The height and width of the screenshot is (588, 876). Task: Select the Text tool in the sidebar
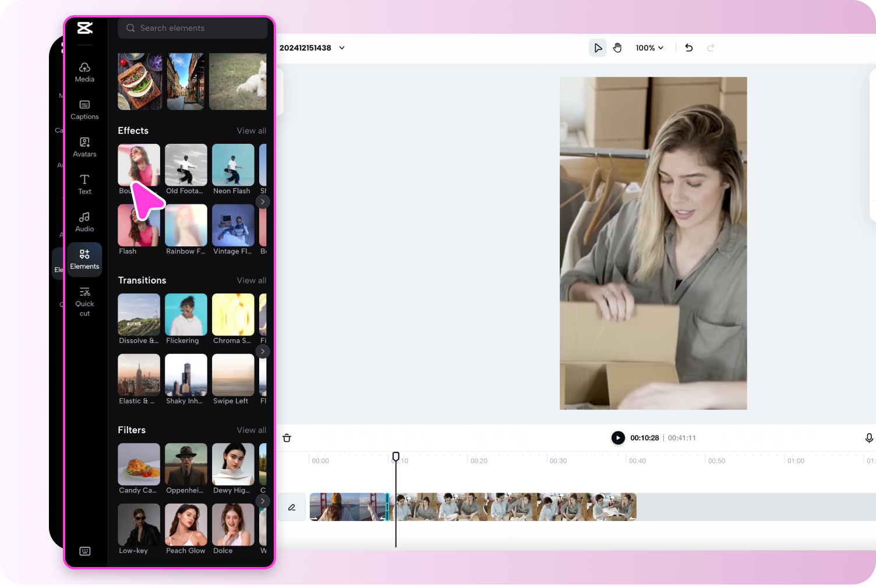coord(84,183)
